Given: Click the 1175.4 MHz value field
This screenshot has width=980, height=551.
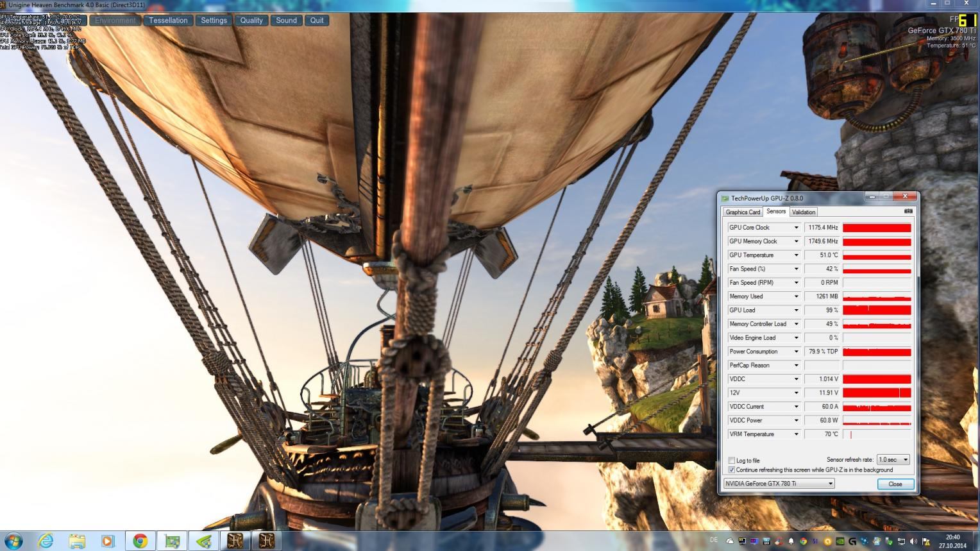Looking at the screenshot, I should point(822,228).
